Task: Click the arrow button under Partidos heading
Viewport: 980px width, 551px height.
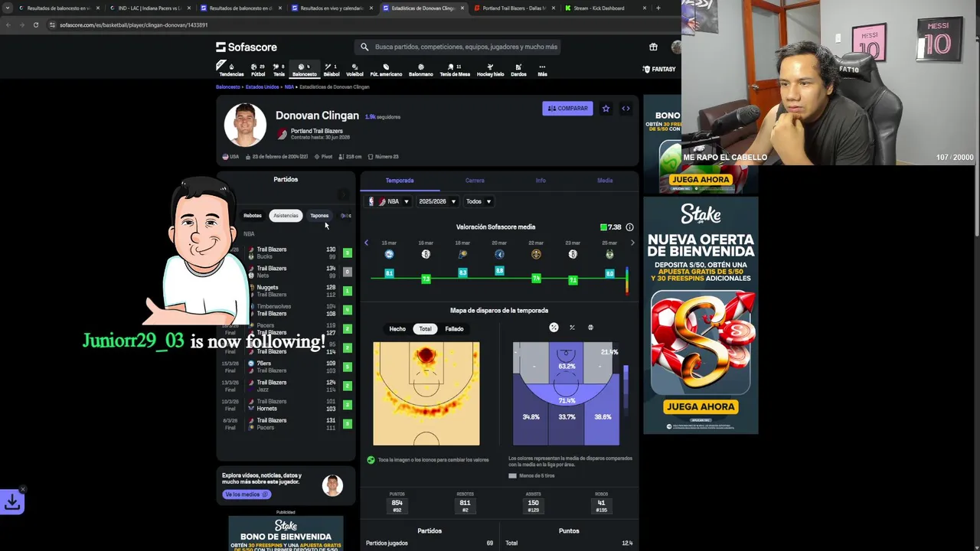Action: pyautogui.click(x=344, y=195)
